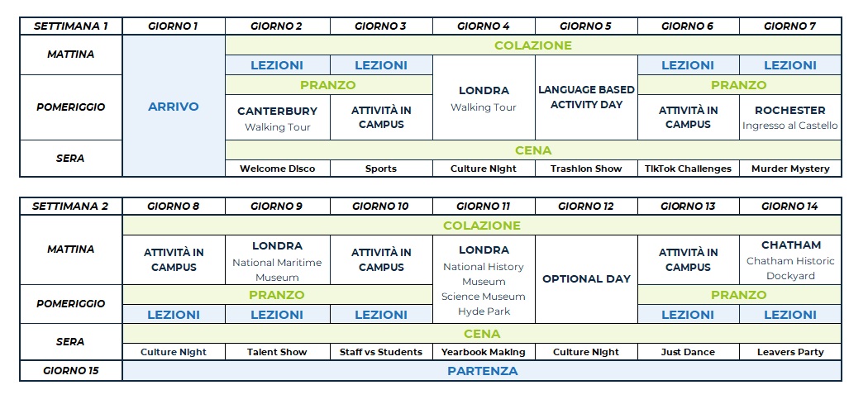The height and width of the screenshot is (404, 868).
Task: Click the SETTIMANA 1 header cell
Action: click(x=71, y=26)
